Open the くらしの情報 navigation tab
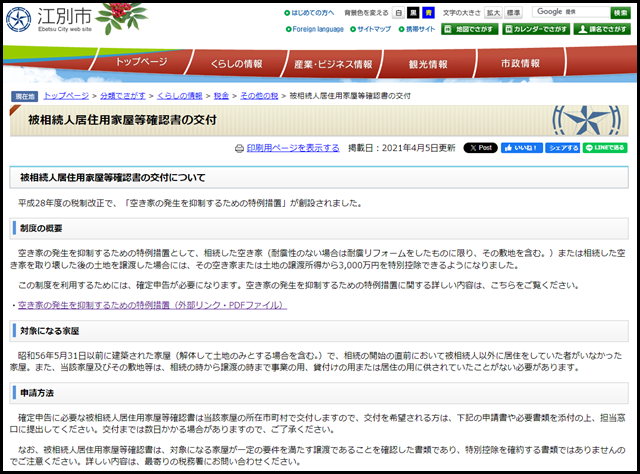 point(236,64)
